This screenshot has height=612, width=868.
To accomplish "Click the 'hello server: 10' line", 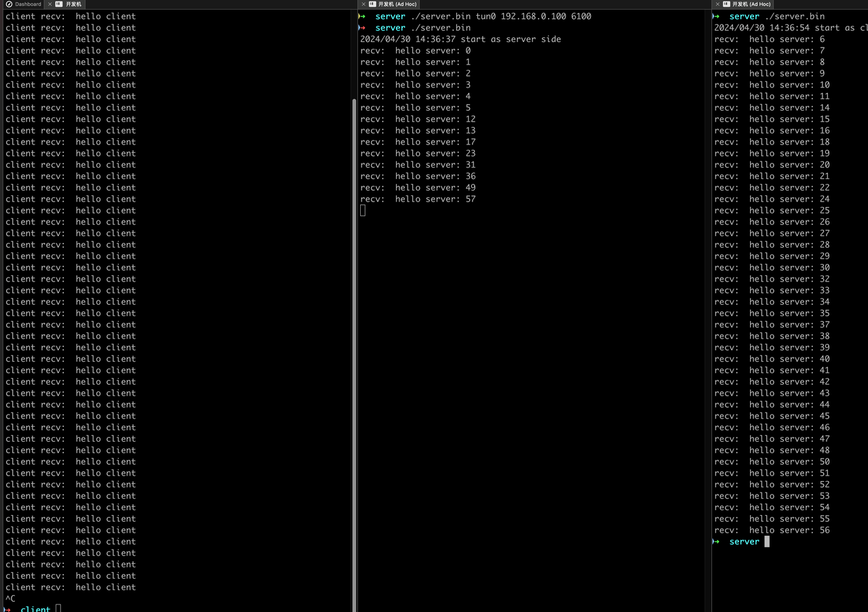I will click(x=772, y=85).
